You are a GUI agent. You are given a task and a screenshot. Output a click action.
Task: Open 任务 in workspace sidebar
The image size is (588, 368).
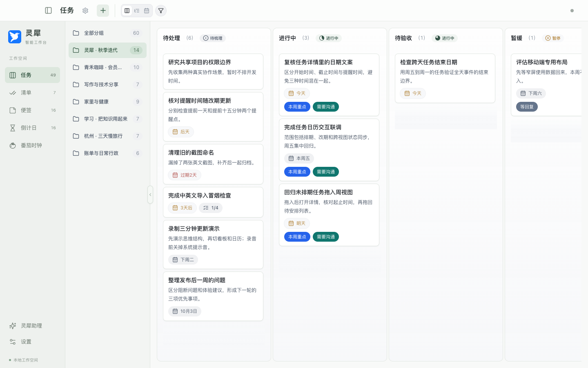(x=32, y=75)
